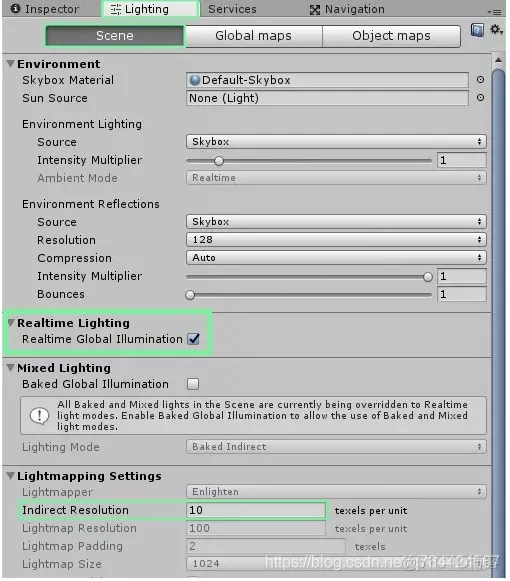Open Environment Reflections Source dropdown

tap(336, 222)
